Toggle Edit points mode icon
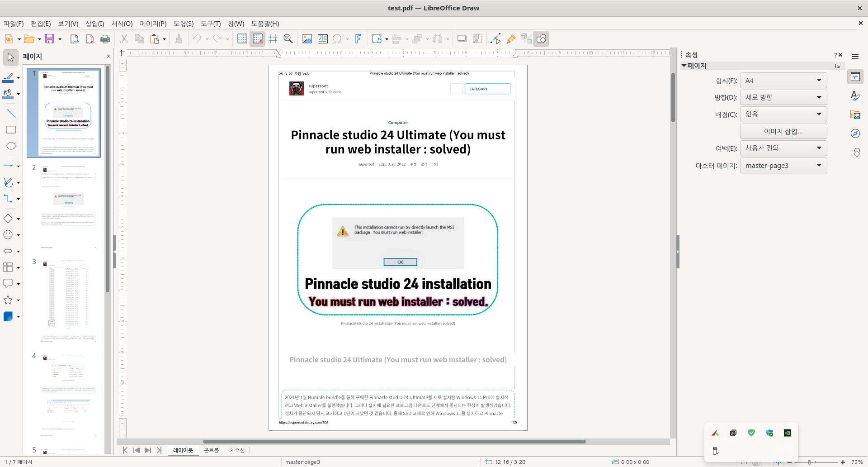Image resolution: width=868 pixels, height=467 pixels. point(495,39)
